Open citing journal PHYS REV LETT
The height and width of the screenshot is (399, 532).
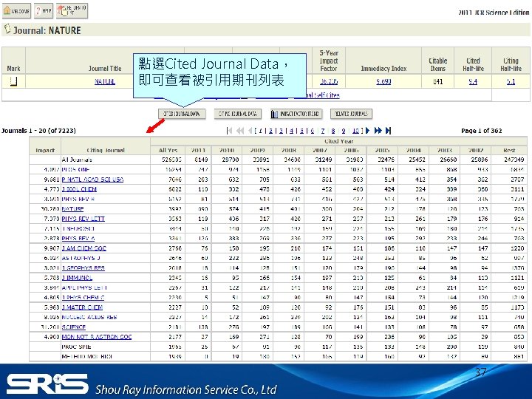[83, 219]
